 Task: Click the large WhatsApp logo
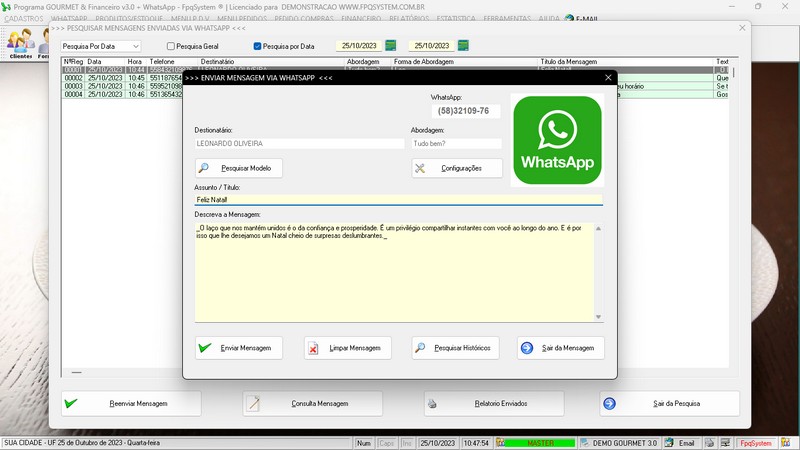557,140
